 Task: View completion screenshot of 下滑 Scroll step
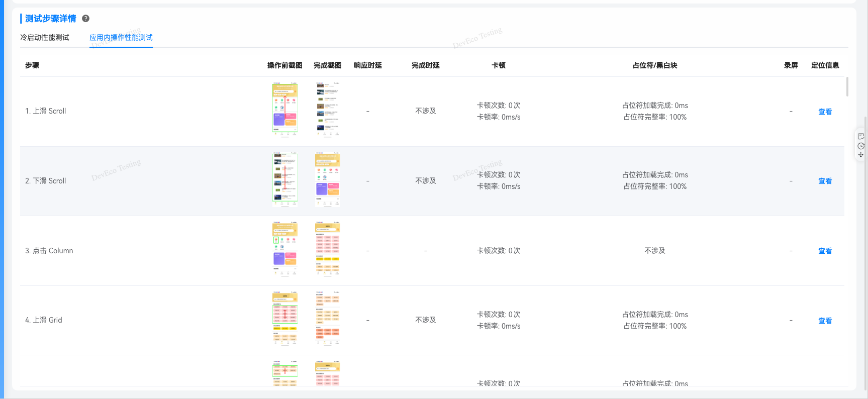(x=328, y=179)
